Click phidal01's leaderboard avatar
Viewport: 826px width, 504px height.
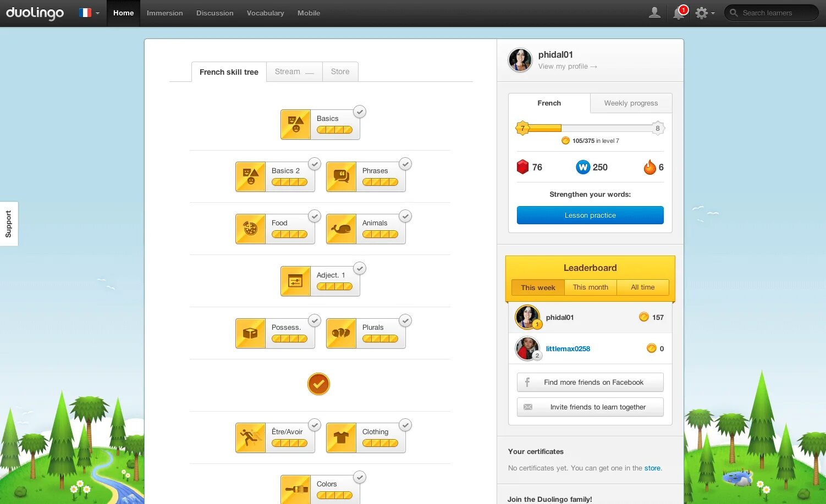(527, 317)
